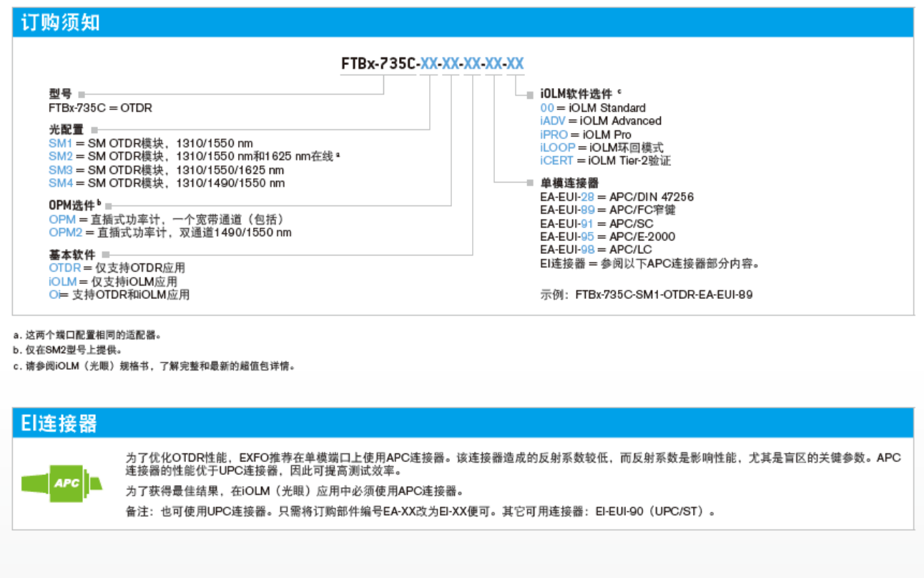Viewport: 924px width, 578px height.
Task: Select the "iADV = iOLM Advanced" line
Action: coord(601,121)
